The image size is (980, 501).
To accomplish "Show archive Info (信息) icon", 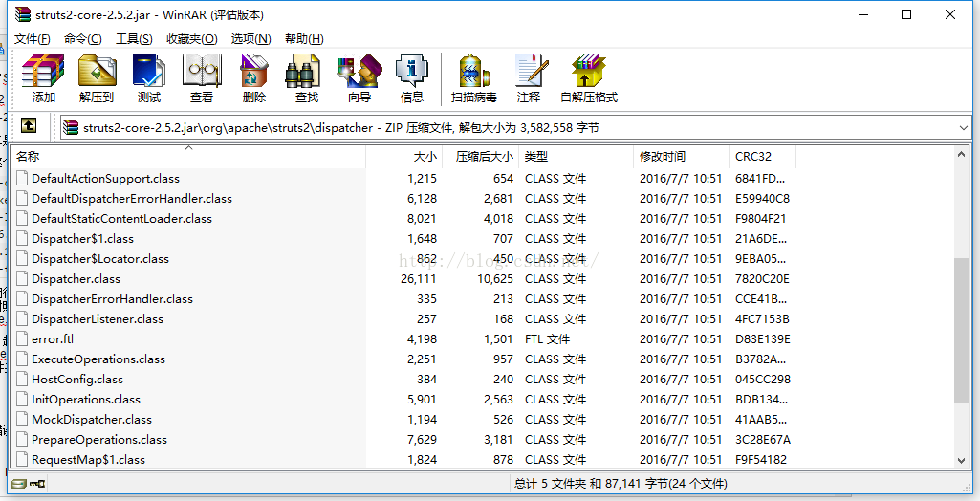I will pyautogui.click(x=412, y=77).
